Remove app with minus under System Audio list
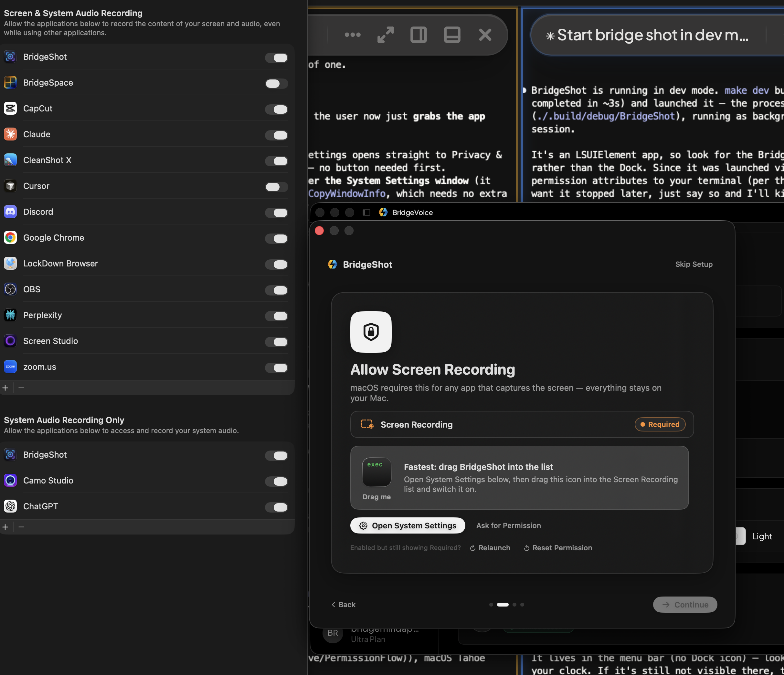784x675 pixels. [21, 527]
